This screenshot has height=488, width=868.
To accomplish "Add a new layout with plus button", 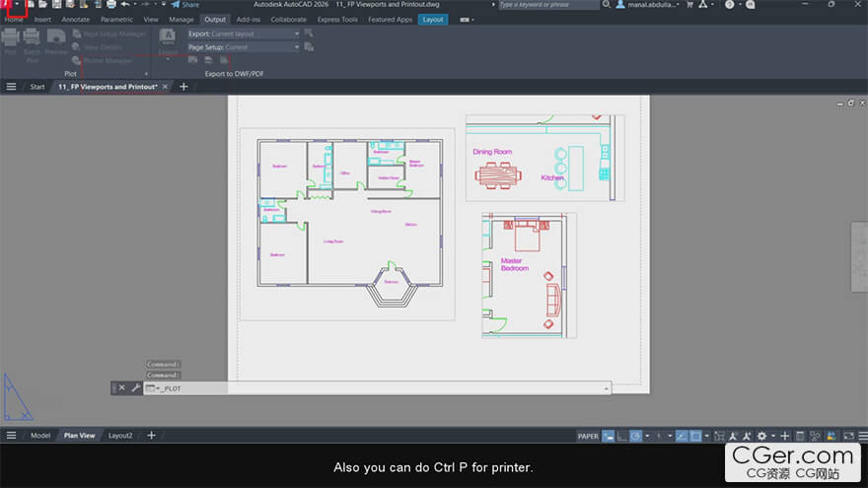I will point(151,436).
